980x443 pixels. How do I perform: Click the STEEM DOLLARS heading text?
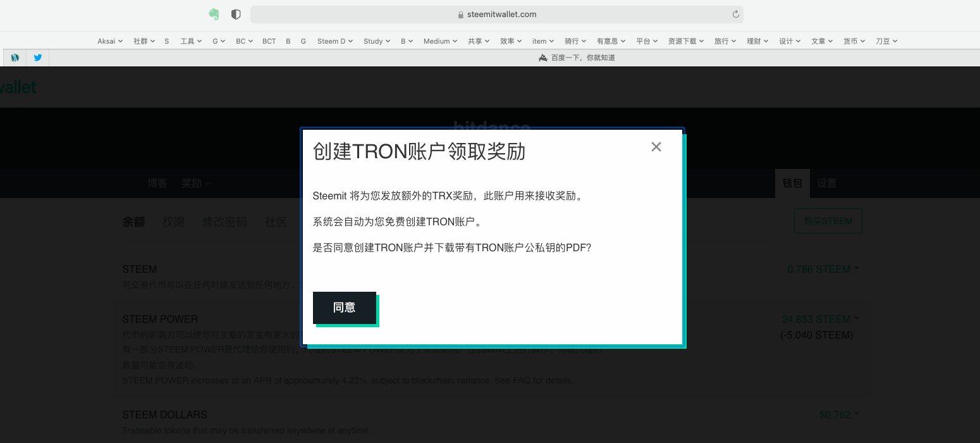click(x=164, y=415)
